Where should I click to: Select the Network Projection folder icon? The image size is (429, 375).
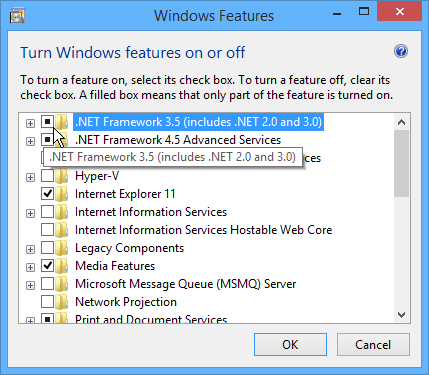61,302
